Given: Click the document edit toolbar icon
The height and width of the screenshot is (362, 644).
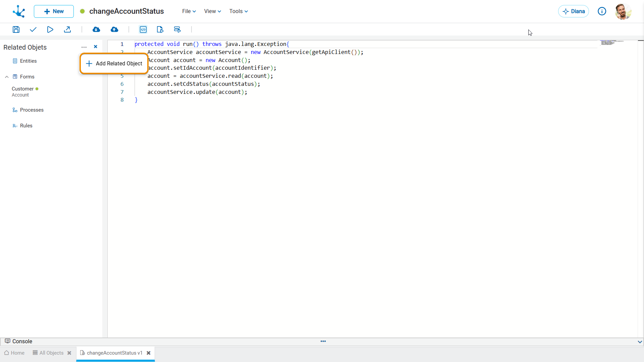Looking at the screenshot, I should click(x=160, y=29).
